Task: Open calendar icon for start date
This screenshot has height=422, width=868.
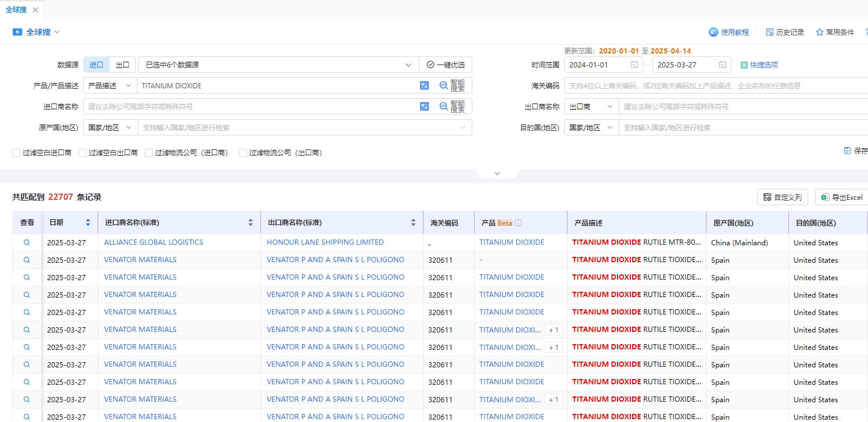Action: tap(634, 65)
